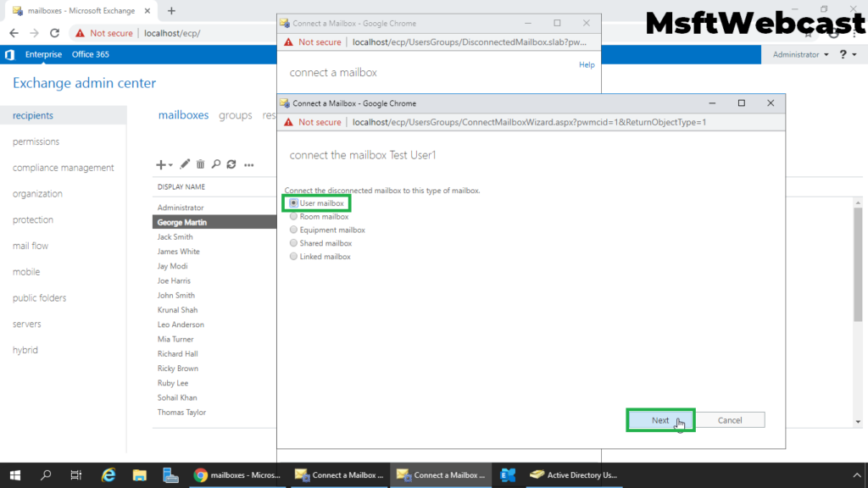Viewport: 868px width, 488px height.
Task: Reload the Exchange admin center page
Action: (54, 33)
